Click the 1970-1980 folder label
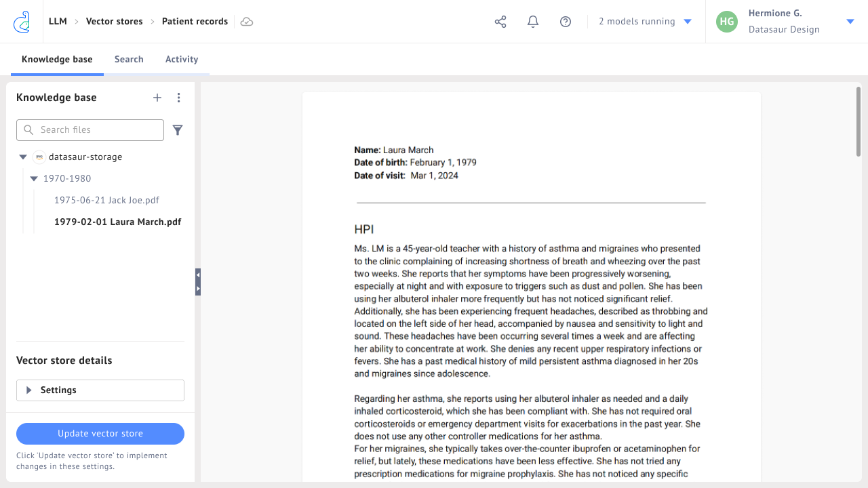This screenshot has width=868, height=488. coord(67,179)
